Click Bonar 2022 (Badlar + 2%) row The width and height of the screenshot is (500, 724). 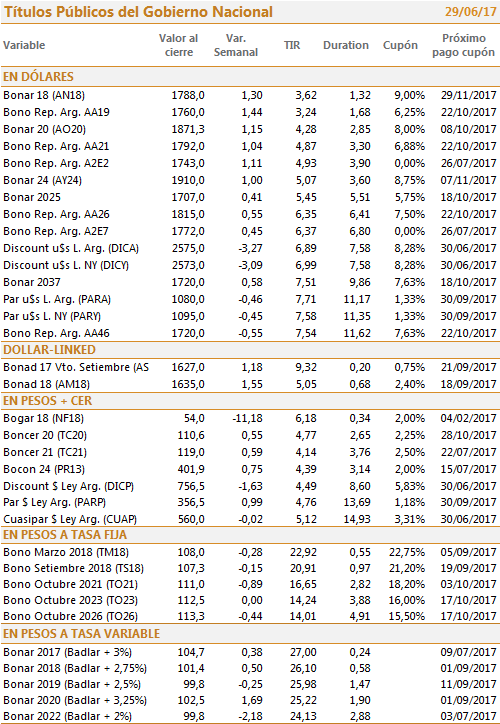250,717
